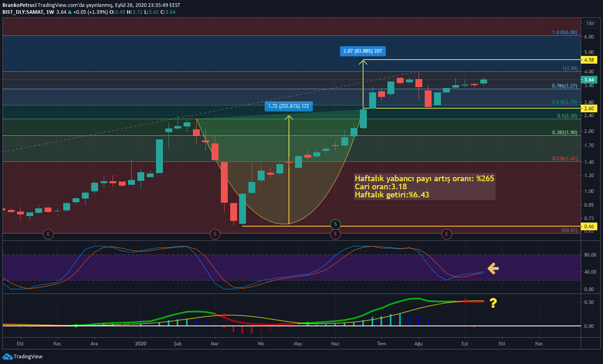Select the 0.786(3.27) Fibonacci level label
The width and height of the screenshot is (603, 364).
tap(565, 86)
